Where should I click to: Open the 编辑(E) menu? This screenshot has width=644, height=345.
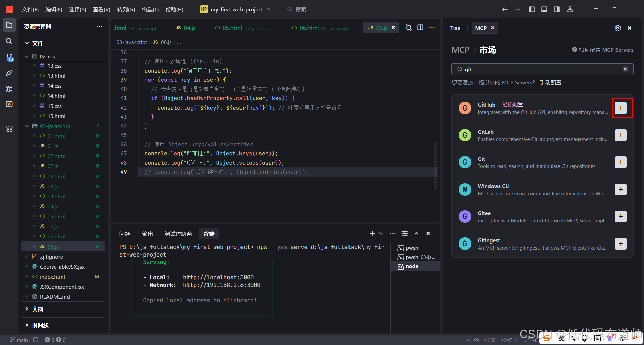pos(54,9)
